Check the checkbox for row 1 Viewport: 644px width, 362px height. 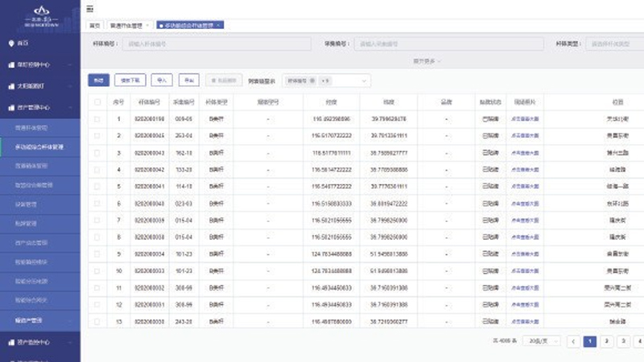[x=97, y=119]
